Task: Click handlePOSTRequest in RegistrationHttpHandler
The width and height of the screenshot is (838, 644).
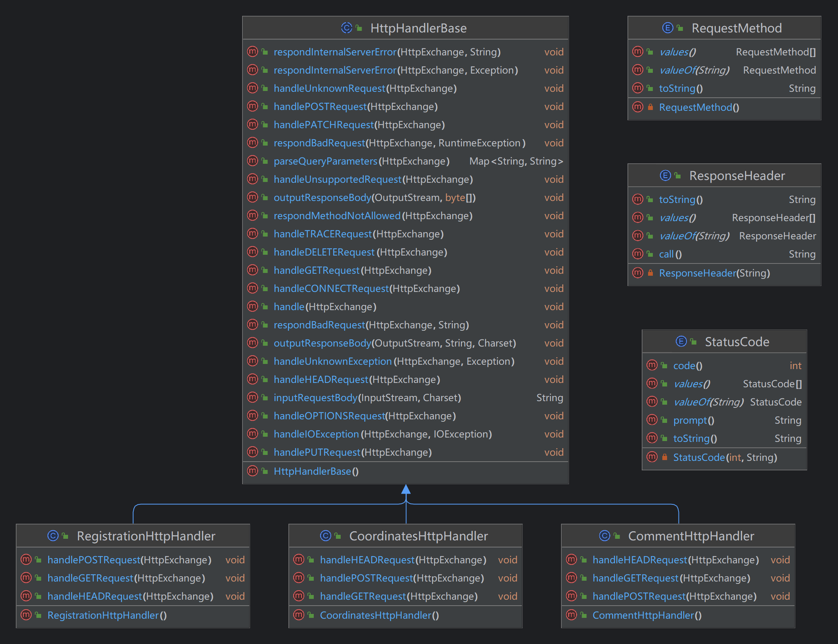Action: coord(129,560)
